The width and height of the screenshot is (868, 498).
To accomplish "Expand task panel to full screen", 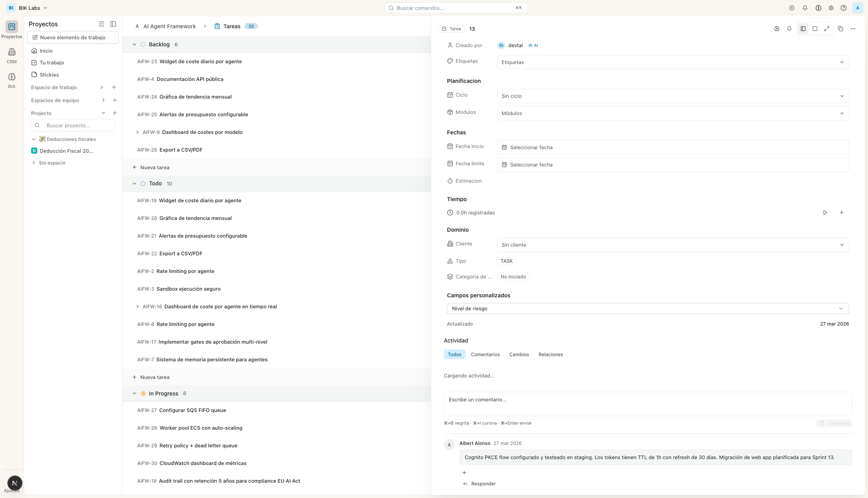I will (x=827, y=29).
